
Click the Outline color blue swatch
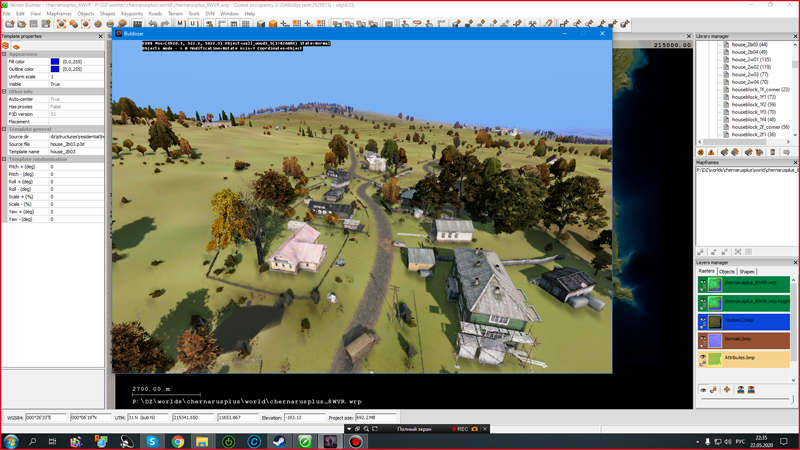[x=55, y=69]
